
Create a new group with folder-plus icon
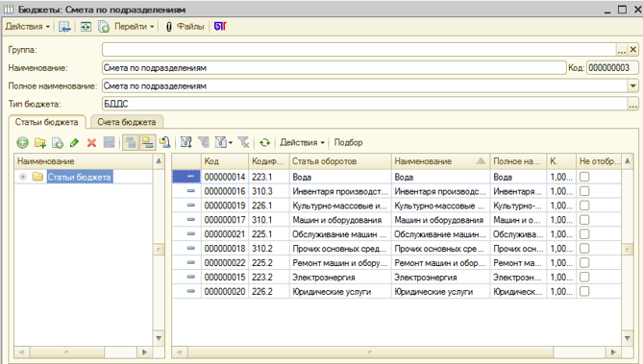point(40,143)
